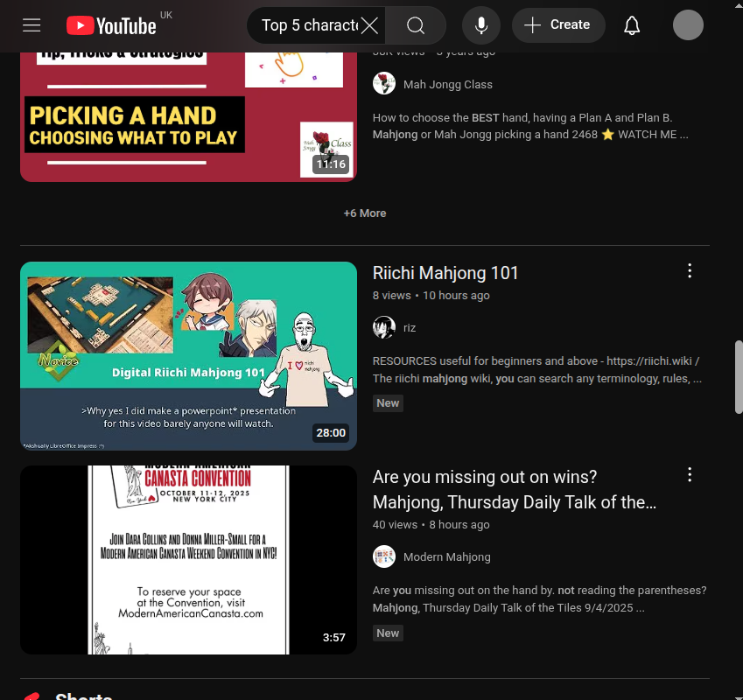This screenshot has width=743, height=700.
Task: Visit the riz channel name
Action: point(410,328)
